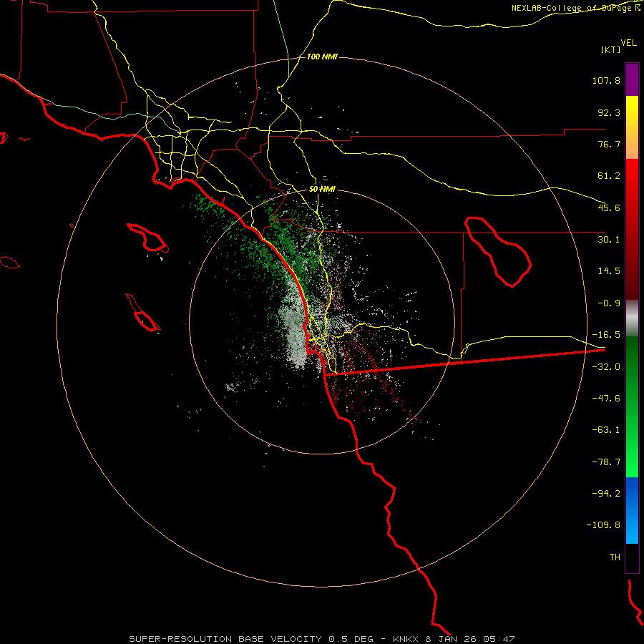Click the yellow segment of color bar

coord(632,127)
